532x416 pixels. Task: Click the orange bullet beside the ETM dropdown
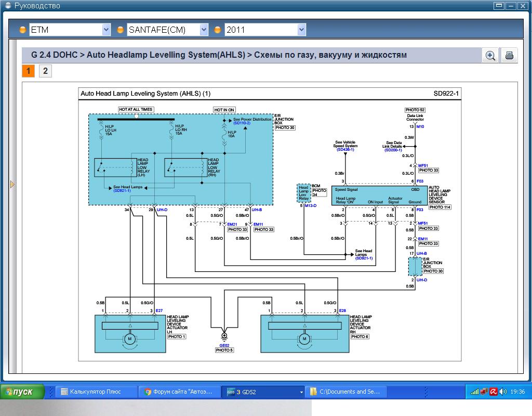click(x=23, y=30)
